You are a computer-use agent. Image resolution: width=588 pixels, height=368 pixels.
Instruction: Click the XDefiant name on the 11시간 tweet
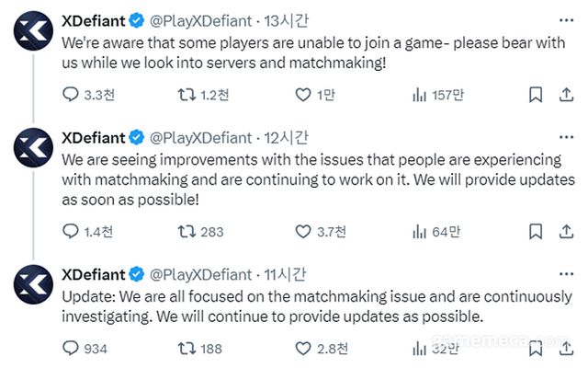tap(93, 274)
